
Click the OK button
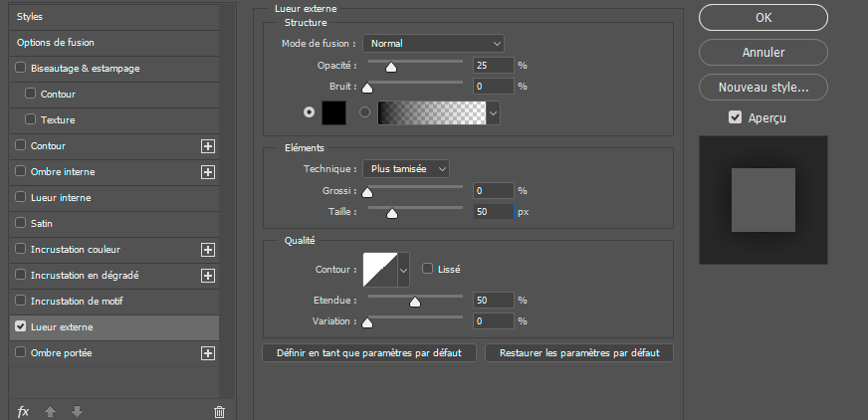click(x=762, y=17)
